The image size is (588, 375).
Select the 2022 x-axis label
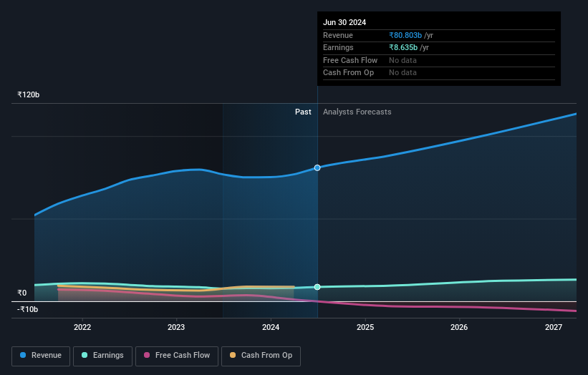click(x=82, y=327)
